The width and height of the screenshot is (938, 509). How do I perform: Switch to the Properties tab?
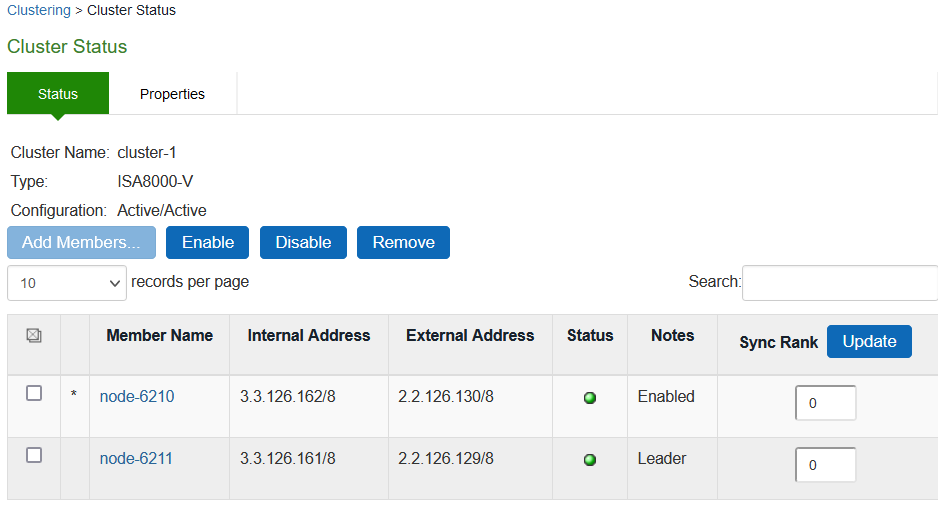172,94
